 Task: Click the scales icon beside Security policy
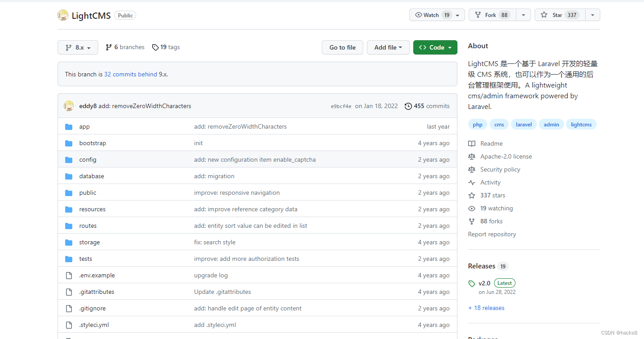[x=472, y=169]
